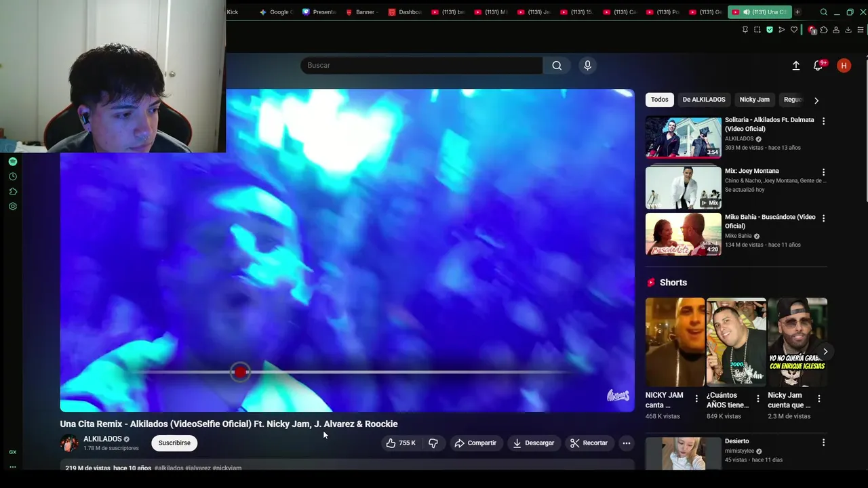The width and height of the screenshot is (868, 488).
Task: Open Mix Joey Montana thumbnail
Action: pos(684,188)
